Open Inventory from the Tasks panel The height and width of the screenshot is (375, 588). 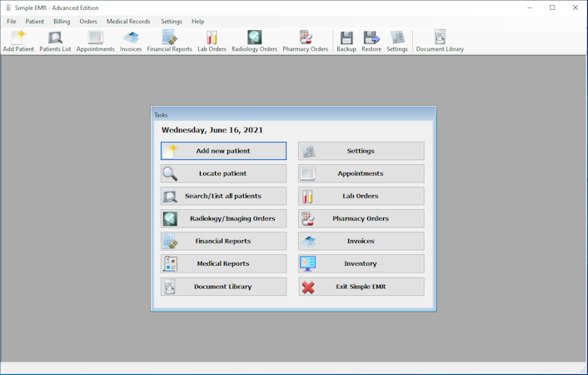pos(361,263)
